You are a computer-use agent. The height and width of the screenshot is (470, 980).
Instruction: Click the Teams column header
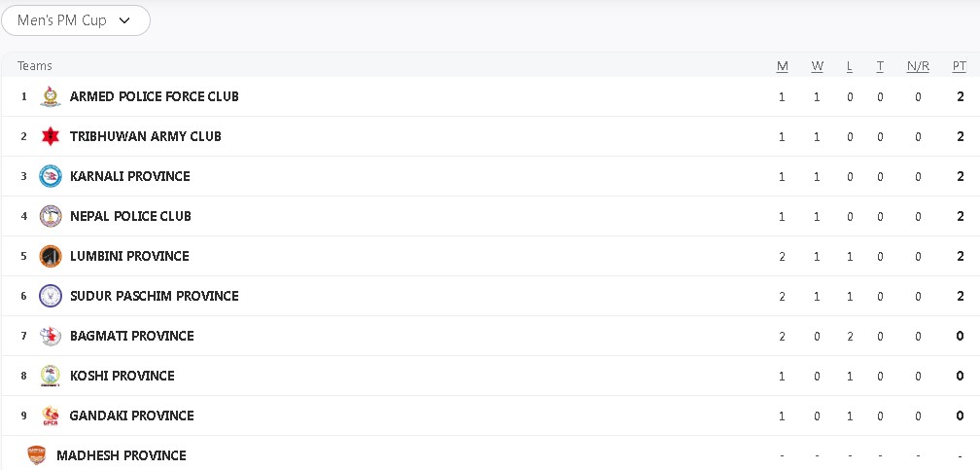[x=35, y=66]
